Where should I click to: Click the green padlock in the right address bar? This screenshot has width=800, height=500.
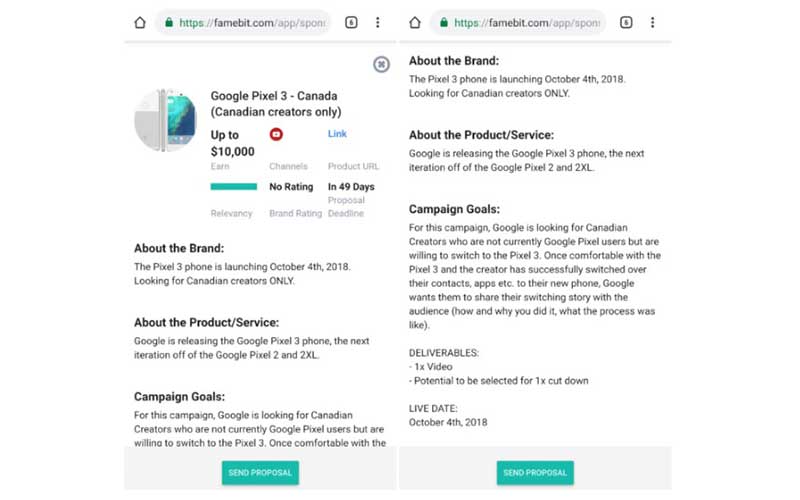442,23
